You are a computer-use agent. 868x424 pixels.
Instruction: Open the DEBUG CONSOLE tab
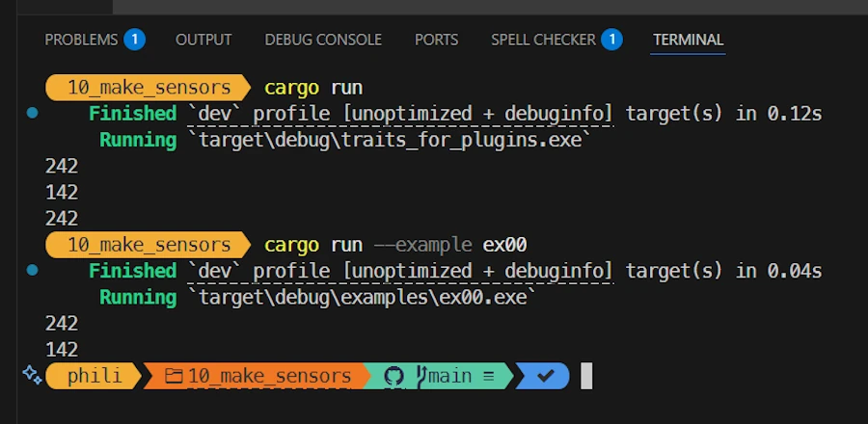tap(323, 40)
